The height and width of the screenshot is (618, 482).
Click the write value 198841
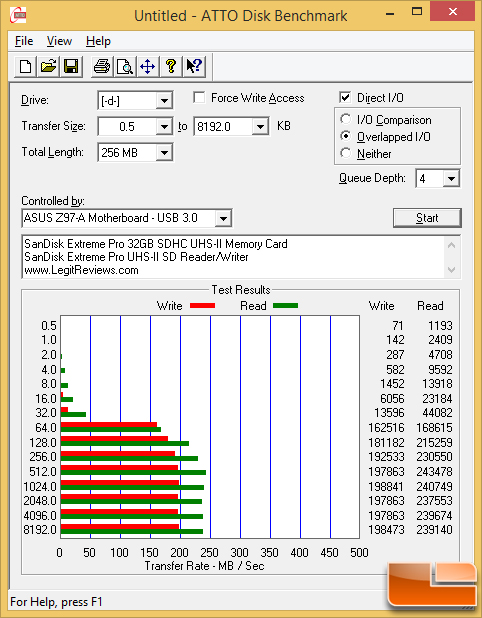[386, 486]
